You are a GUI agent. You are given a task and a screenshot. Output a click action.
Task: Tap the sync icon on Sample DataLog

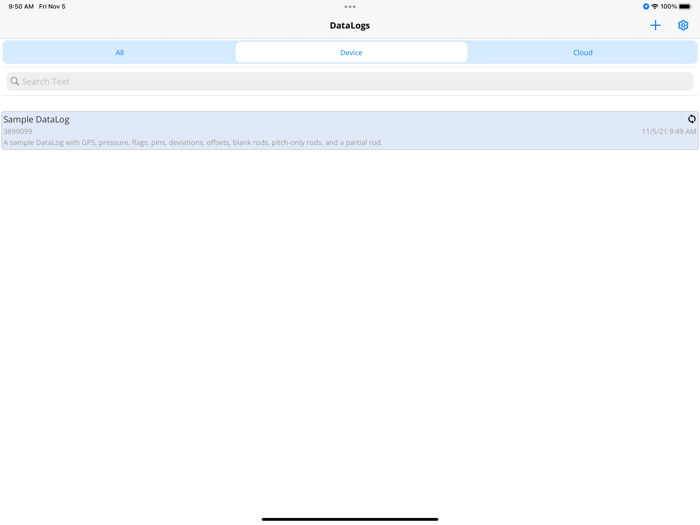692,119
